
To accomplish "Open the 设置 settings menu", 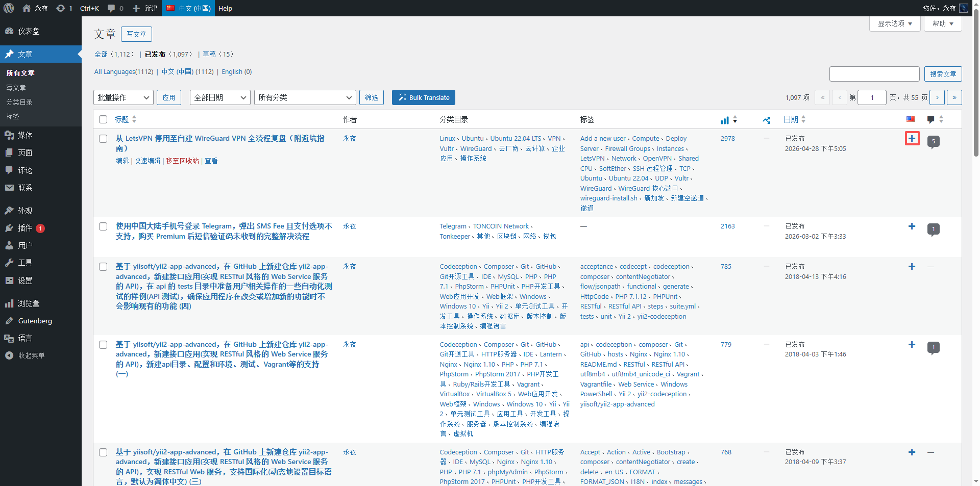I will tap(41, 280).
